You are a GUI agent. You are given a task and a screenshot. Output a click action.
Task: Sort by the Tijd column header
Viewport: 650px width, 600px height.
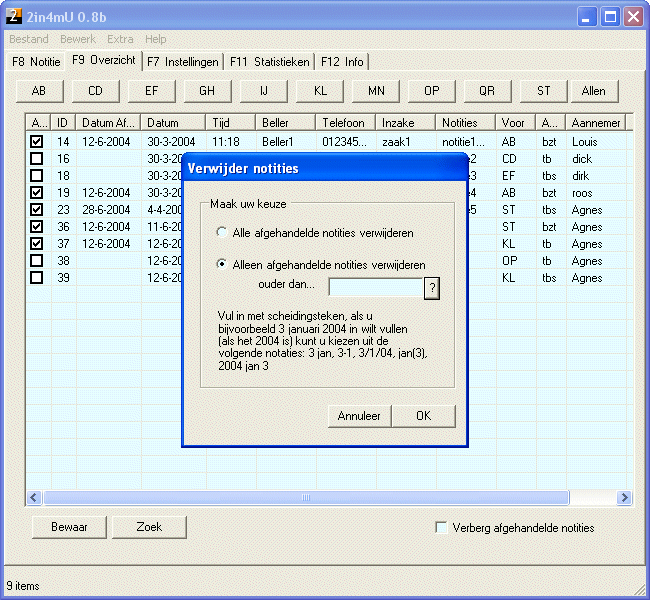[230, 123]
